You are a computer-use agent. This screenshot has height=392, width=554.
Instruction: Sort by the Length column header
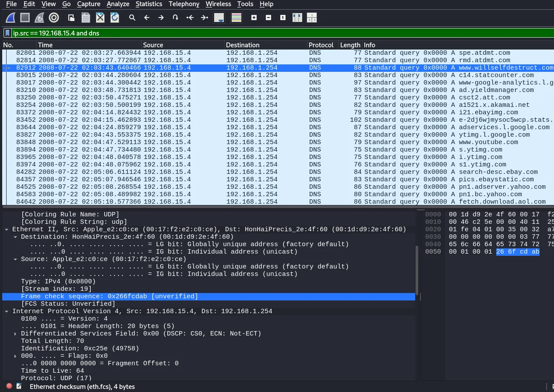click(350, 45)
